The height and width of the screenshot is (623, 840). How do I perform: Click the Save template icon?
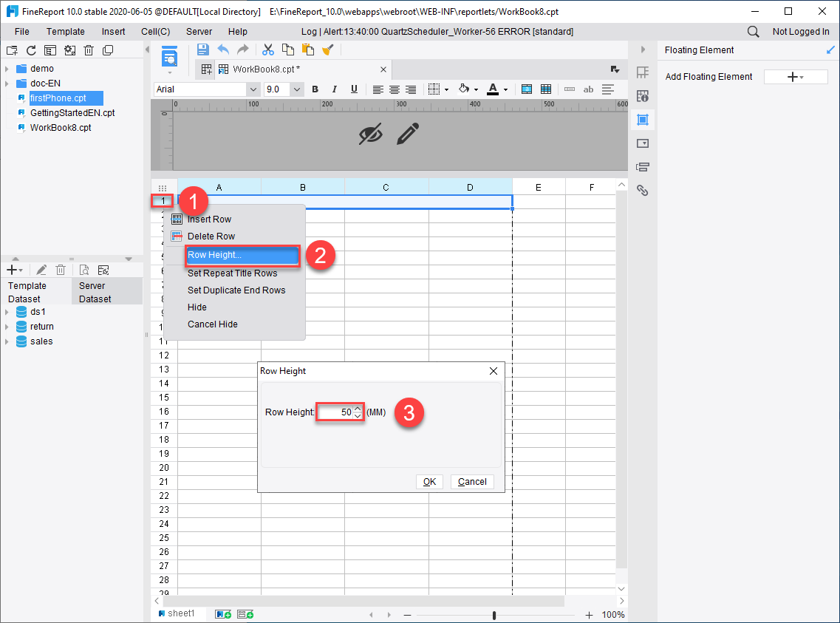click(x=202, y=50)
